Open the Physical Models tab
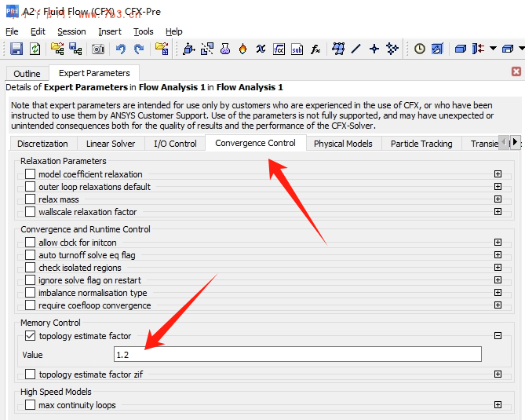Image resolution: width=525 pixels, height=420 pixels. pos(343,144)
